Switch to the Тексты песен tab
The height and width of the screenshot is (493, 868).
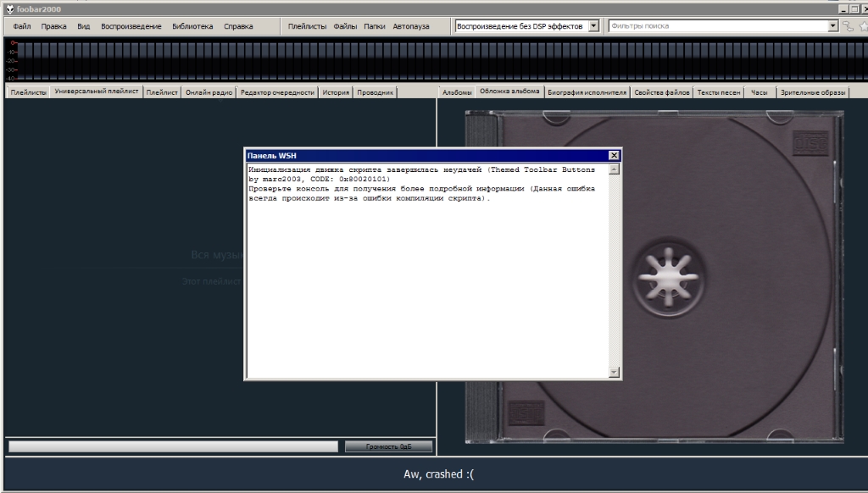pos(719,92)
